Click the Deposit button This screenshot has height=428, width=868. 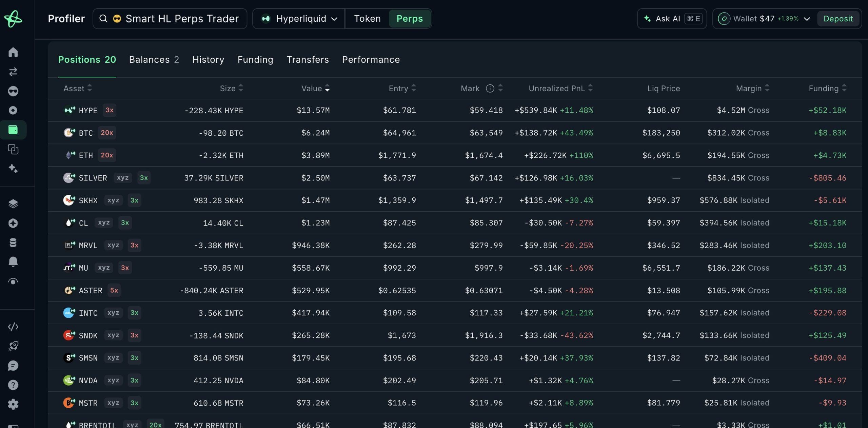coord(838,19)
